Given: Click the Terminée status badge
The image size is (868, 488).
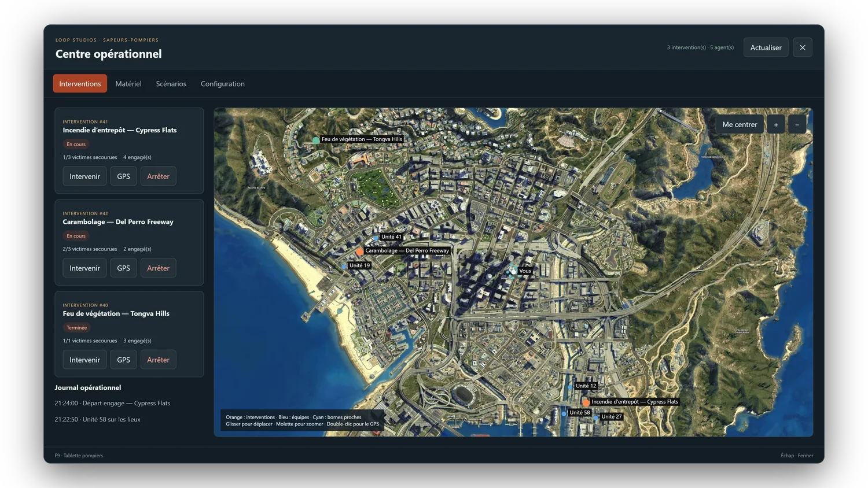Looking at the screenshot, I should (76, 328).
